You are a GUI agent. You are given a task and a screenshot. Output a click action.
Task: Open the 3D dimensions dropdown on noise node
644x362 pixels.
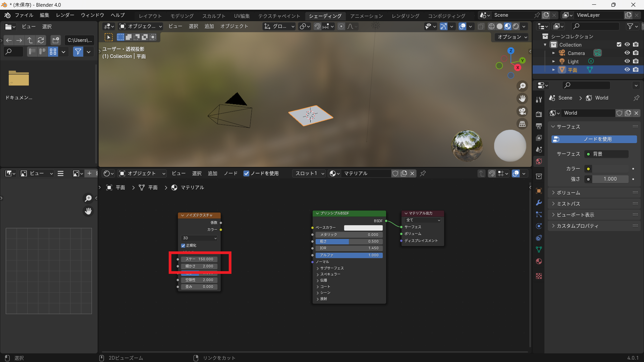click(199, 238)
